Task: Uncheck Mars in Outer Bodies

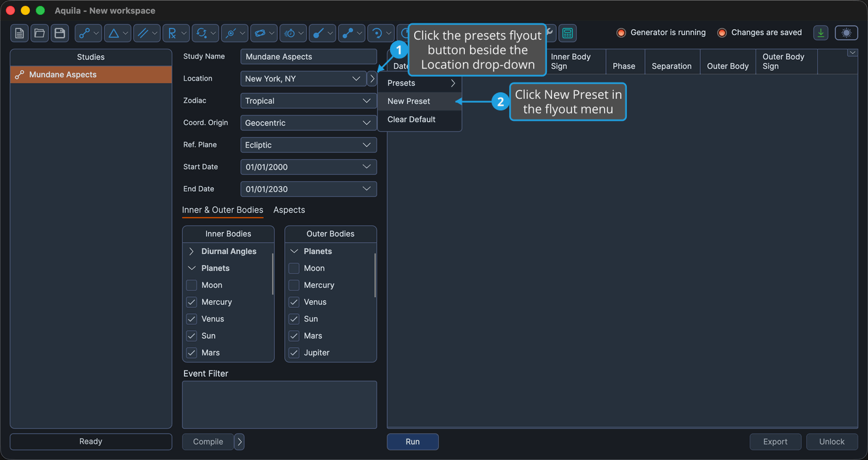Action: [x=294, y=336]
